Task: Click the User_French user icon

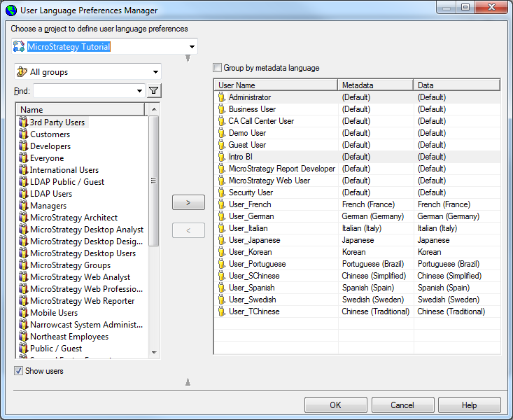Action: pyautogui.click(x=222, y=204)
